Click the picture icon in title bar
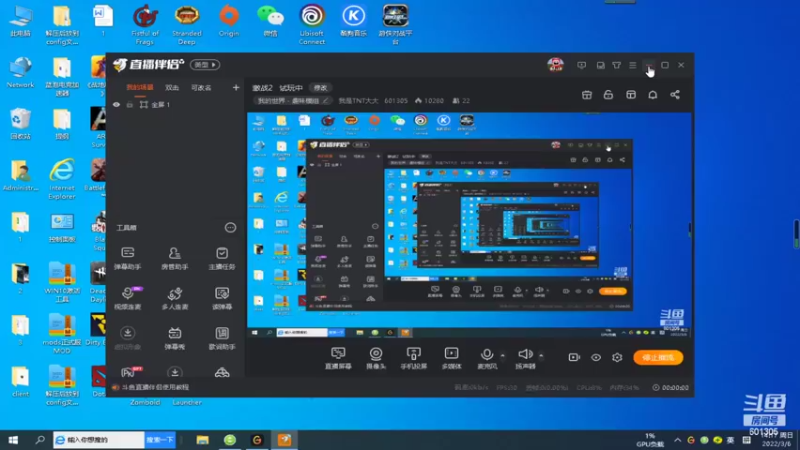Viewport: 800px width, 450px height. tap(601, 65)
